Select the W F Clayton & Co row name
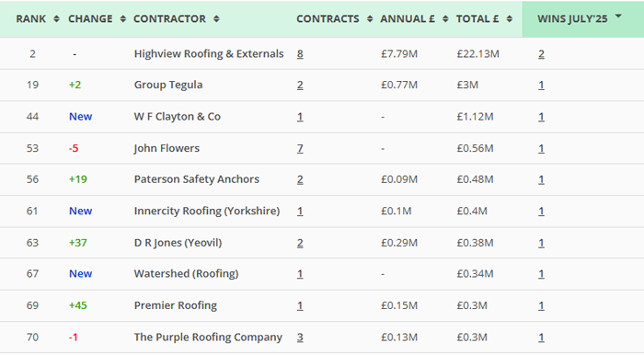 coord(178,117)
